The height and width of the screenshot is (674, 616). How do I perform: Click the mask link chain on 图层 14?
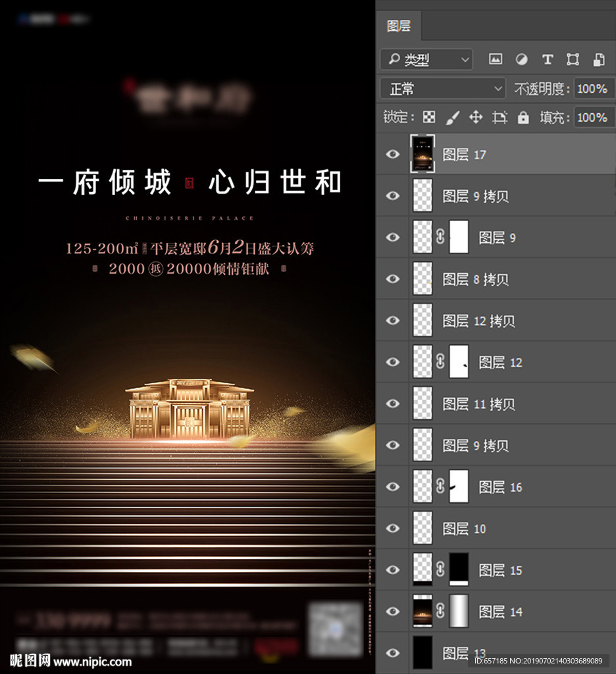click(440, 611)
